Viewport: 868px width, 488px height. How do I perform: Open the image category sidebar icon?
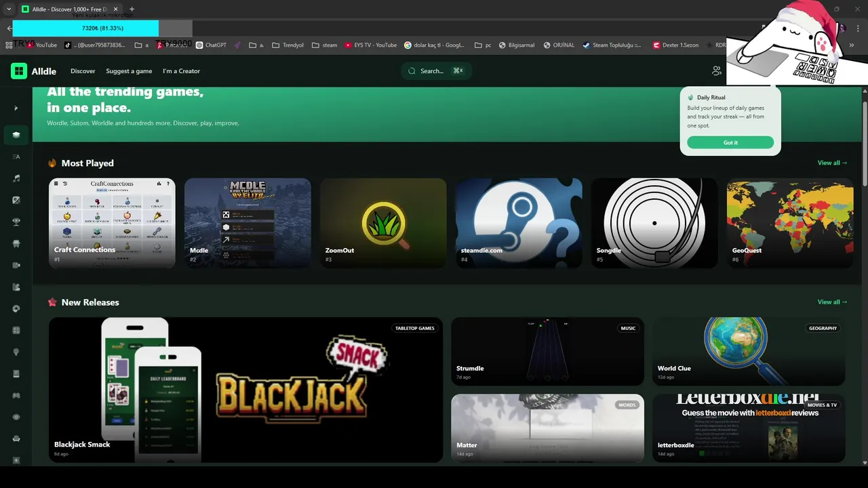pyautogui.click(x=16, y=200)
